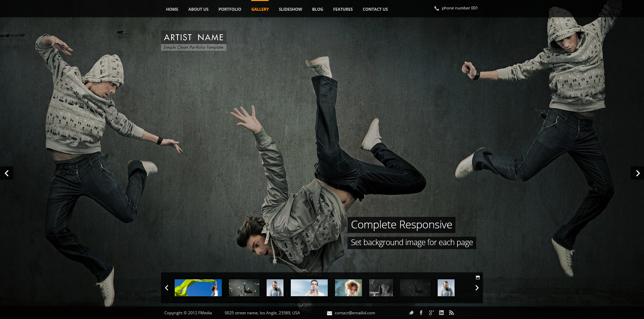Click the phone handset icon
644x319 pixels.
tap(436, 8)
